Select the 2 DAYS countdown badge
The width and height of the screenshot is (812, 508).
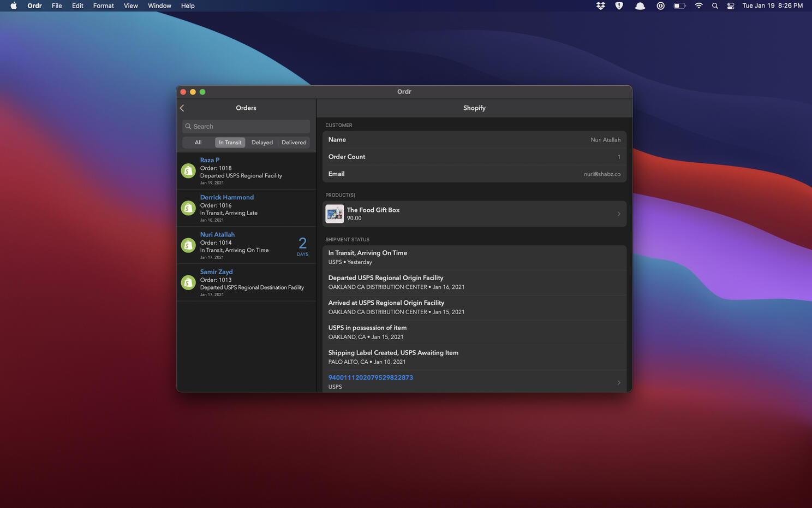click(x=302, y=246)
